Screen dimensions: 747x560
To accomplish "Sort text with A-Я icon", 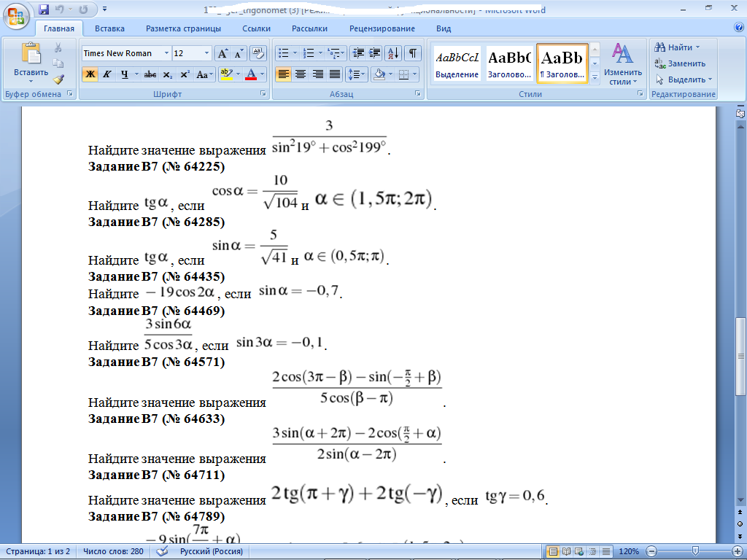I will tap(393, 53).
